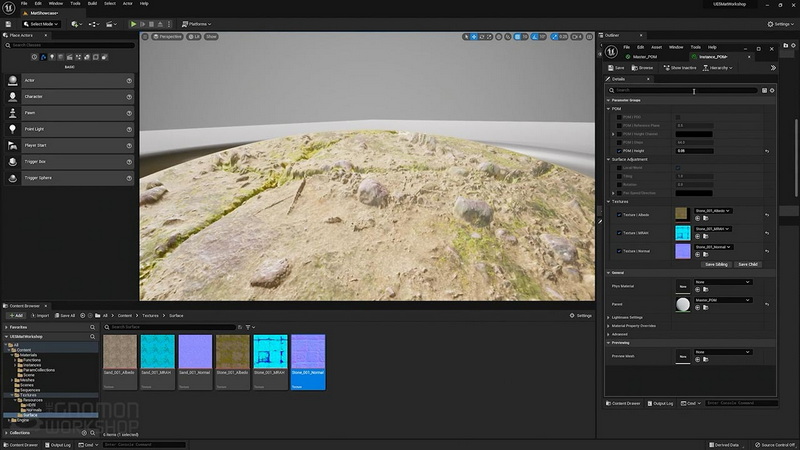Search in the Favorites section
The image size is (800, 450).
pyautogui.click(x=92, y=327)
